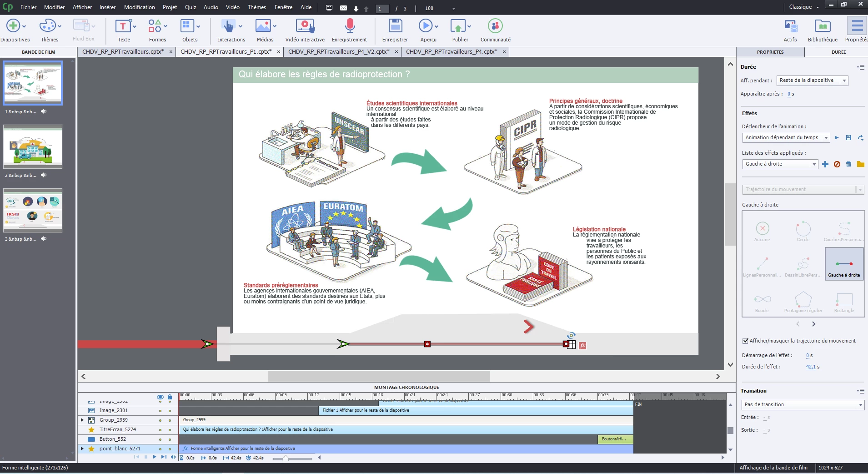Open the Interactions tool

click(231, 30)
